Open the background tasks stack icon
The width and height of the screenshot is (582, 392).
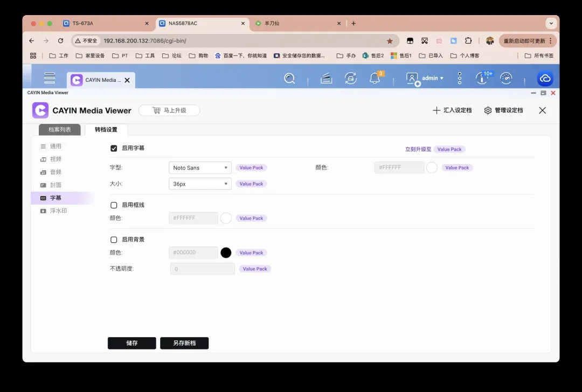pyautogui.click(x=326, y=79)
